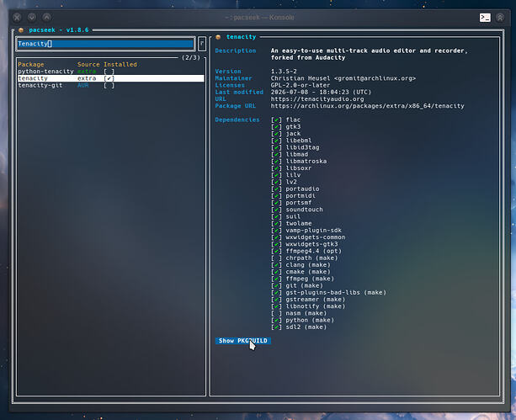Click the portsmf dependency entry
The width and height of the screenshot is (516, 420).
pos(299,203)
